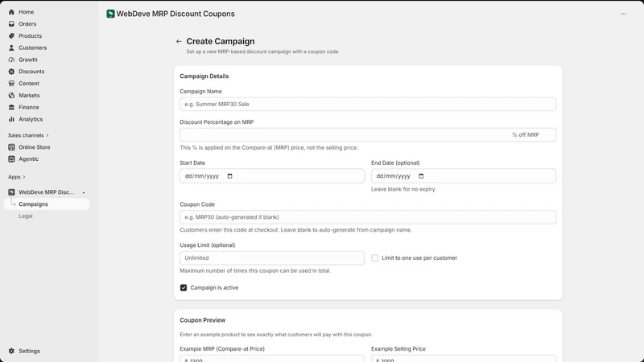Select Campaigns under WebDeve MRP app
The height and width of the screenshot is (362, 644).
point(47,204)
